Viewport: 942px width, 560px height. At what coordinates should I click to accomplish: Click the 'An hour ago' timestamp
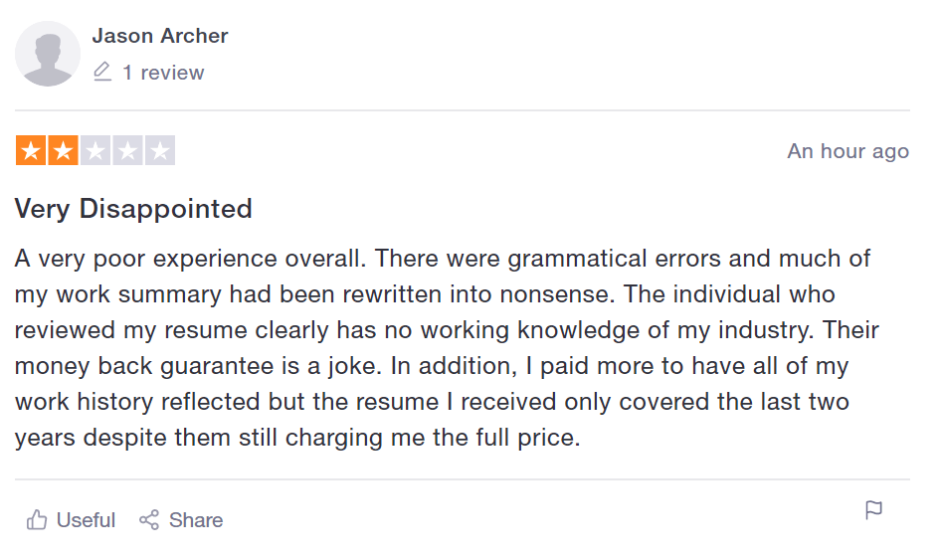pos(848,151)
